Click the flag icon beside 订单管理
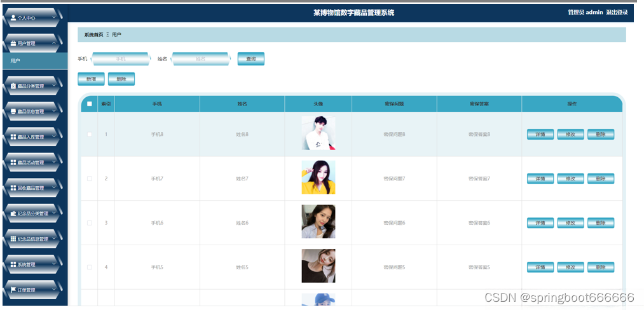Image resolution: width=644 pixels, height=310 pixels. (13, 290)
